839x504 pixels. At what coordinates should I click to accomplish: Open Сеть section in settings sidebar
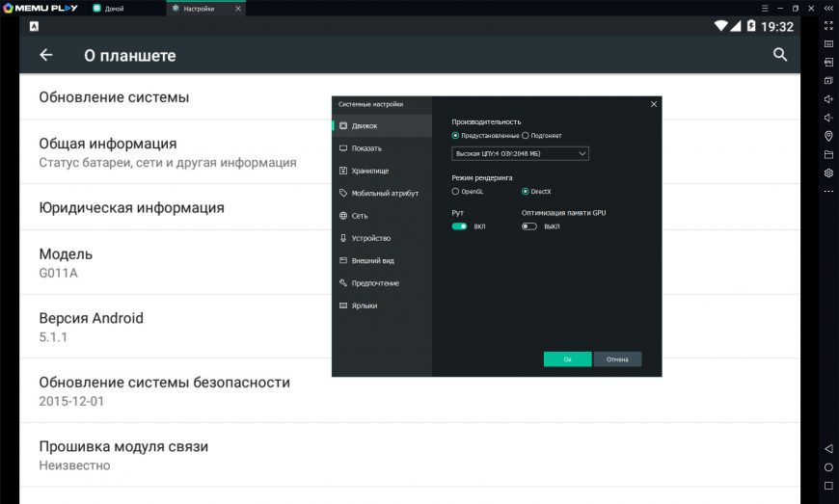(360, 216)
